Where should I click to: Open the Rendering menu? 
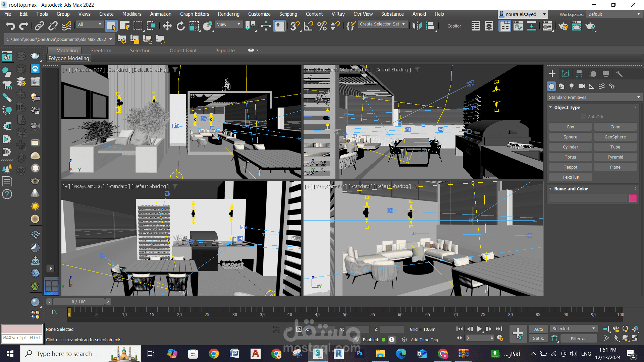(228, 14)
